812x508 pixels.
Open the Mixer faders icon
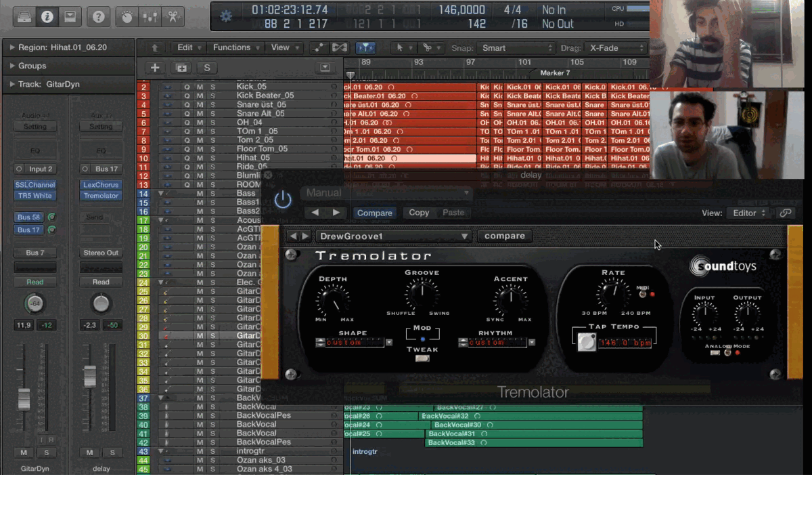[150, 17]
